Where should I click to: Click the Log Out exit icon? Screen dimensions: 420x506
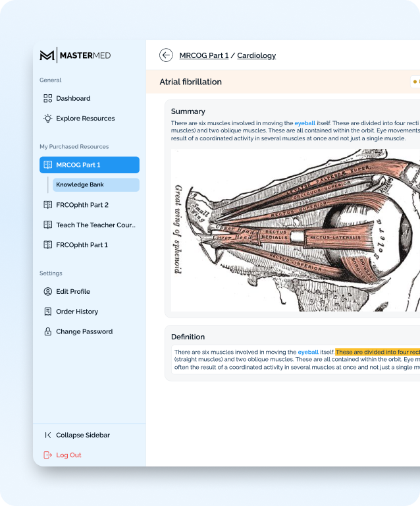click(x=47, y=455)
